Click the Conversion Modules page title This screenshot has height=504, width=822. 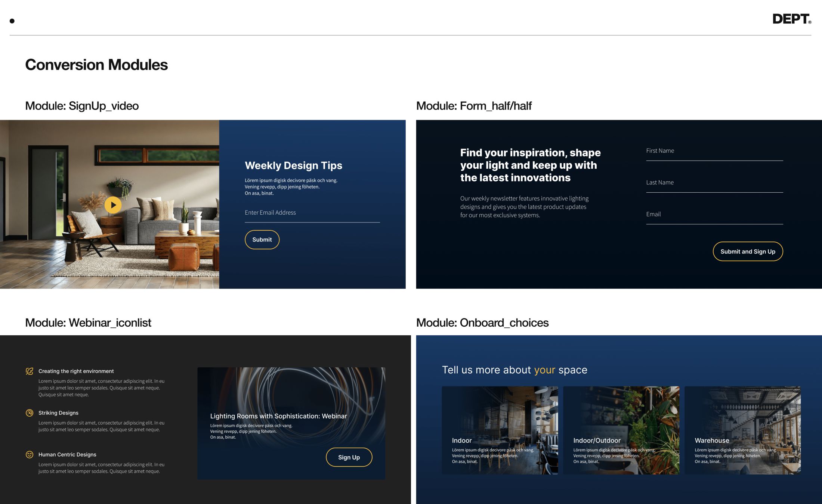tap(96, 65)
